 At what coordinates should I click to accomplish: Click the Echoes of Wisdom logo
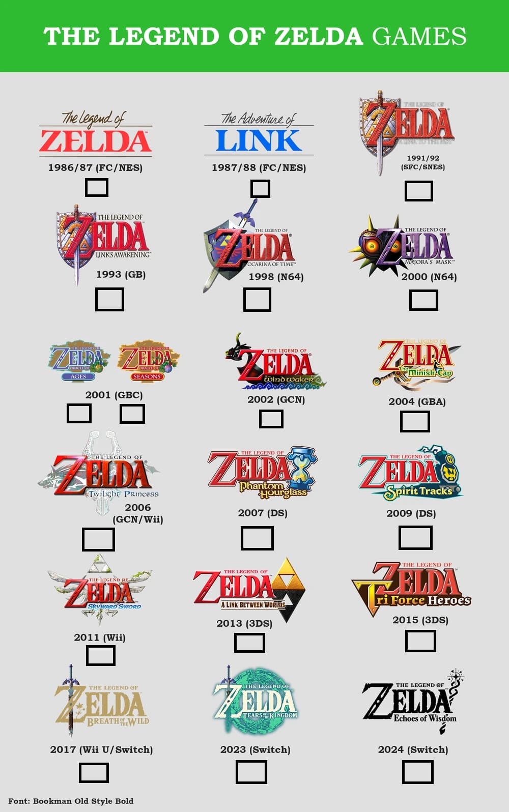(x=413, y=702)
